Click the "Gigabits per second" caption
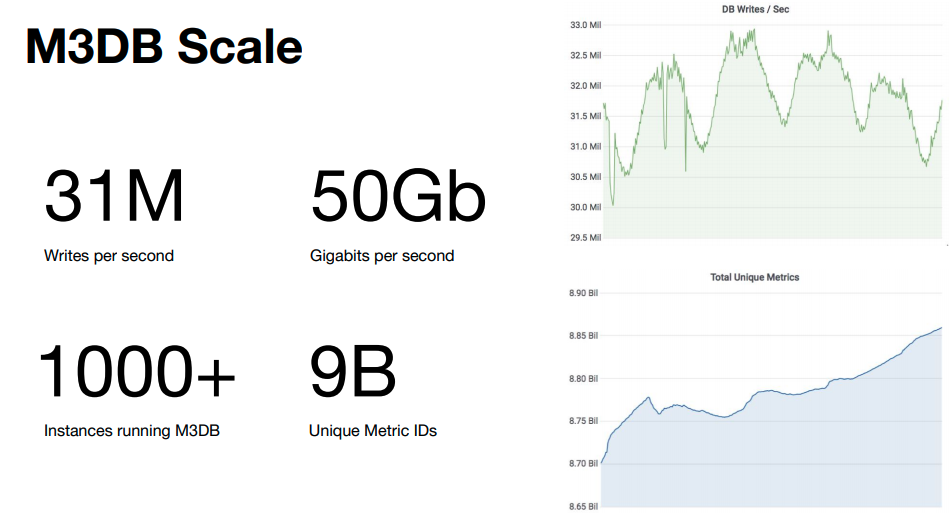This screenshot has height=520, width=949. pyautogui.click(x=382, y=256)
